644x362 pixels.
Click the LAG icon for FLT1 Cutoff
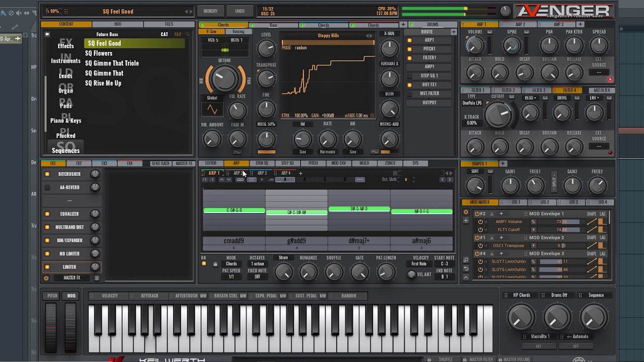(602, 230)
